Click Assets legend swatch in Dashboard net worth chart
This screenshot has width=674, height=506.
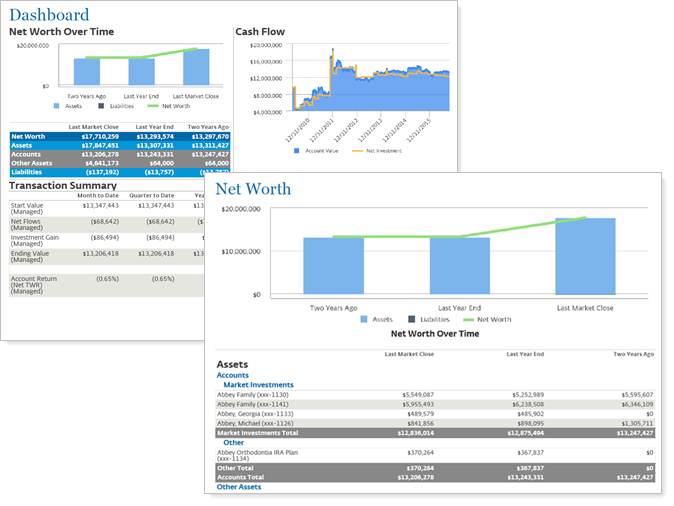click(57, 106)
